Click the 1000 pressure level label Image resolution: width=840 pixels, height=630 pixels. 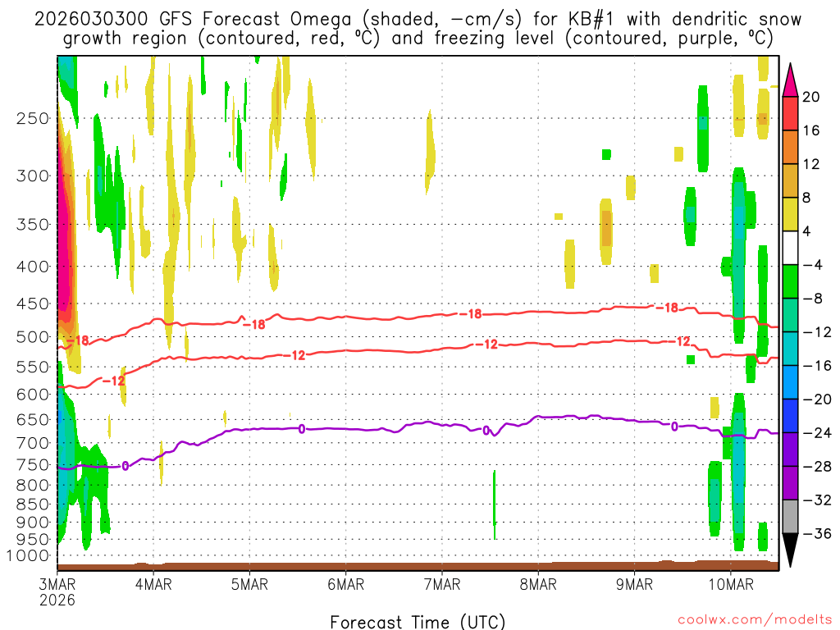28,556
